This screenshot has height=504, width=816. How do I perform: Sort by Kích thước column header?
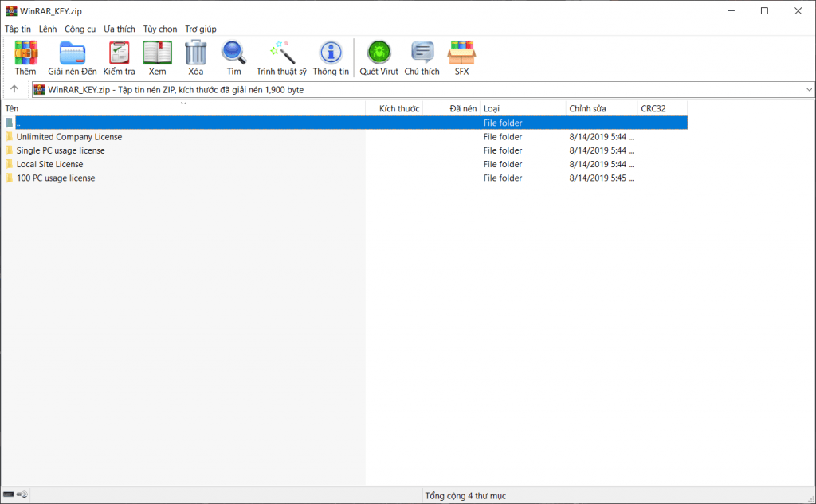click(394, 108)
